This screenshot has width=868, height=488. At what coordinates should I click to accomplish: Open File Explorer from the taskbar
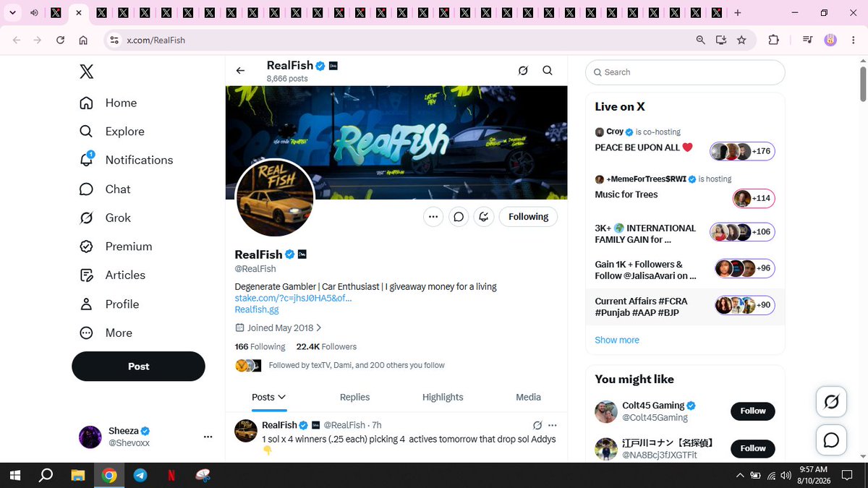click(x=77, y=475)
